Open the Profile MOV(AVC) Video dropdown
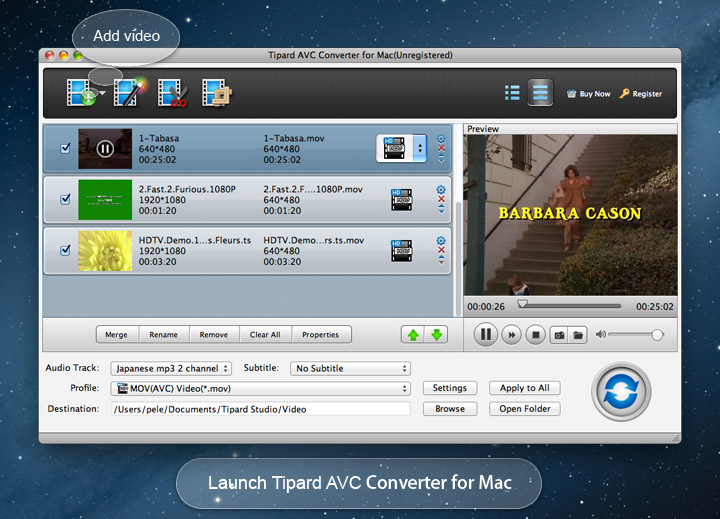This screenshot has height=519, width=720. (260, 389)
